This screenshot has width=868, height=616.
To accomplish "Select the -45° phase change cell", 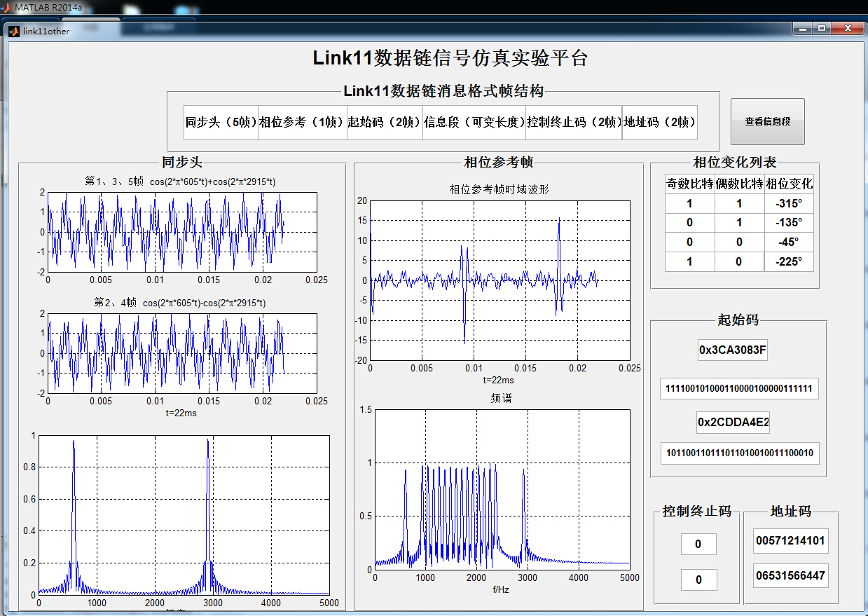I will pyautogui.click(x=789, y=242).
